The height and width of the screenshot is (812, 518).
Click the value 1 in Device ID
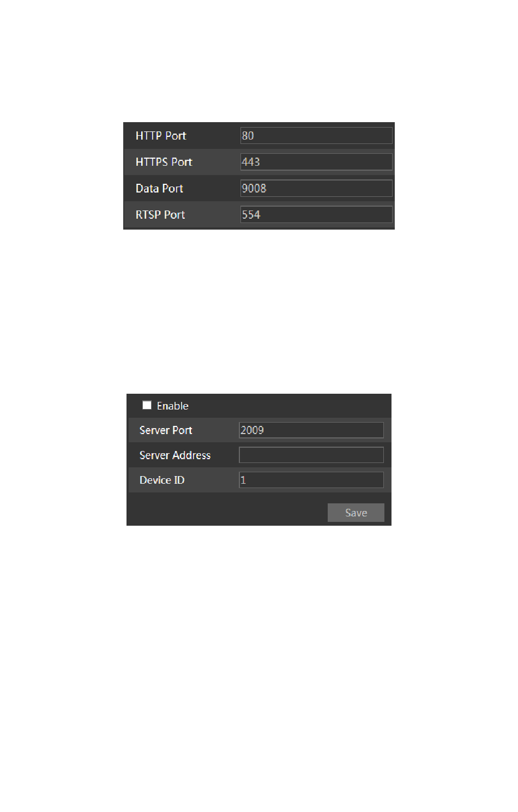[x=243, y=480]
